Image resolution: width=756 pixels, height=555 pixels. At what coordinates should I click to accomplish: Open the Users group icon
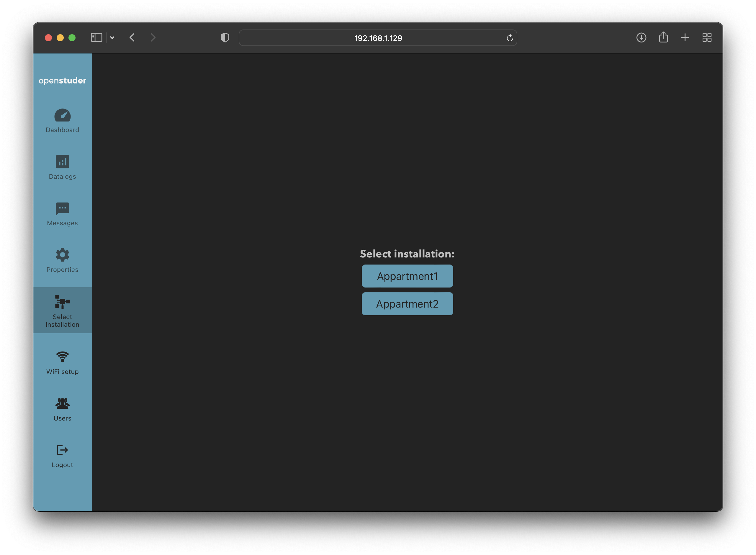[x=63, y=403]
